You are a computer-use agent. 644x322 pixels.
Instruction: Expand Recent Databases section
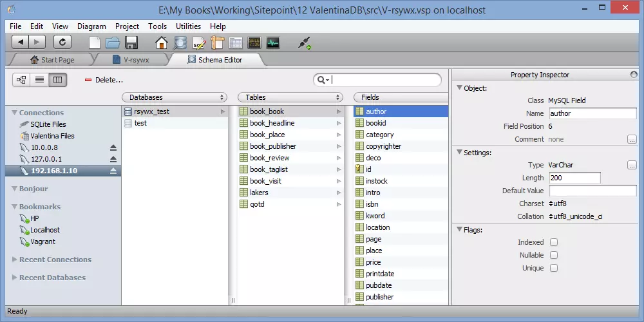(x=14, y=277)
